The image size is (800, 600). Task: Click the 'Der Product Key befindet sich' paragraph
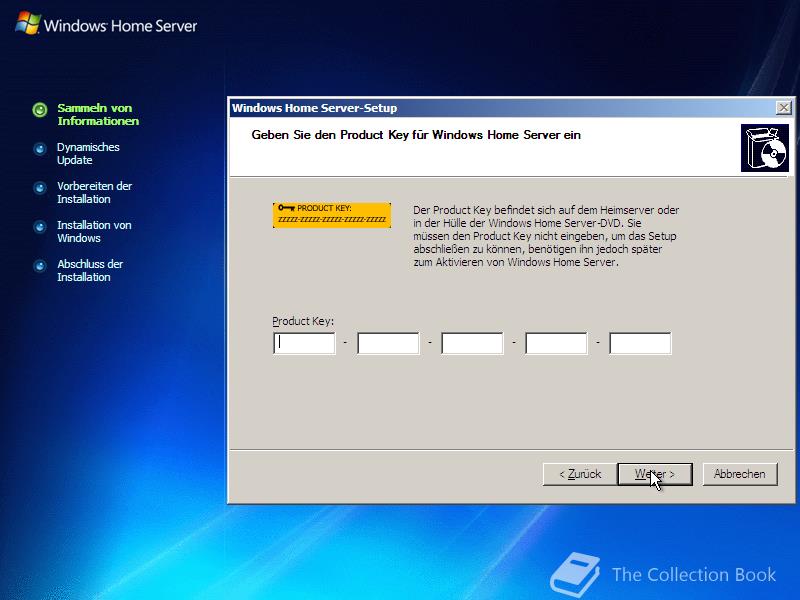pos(546,236)
